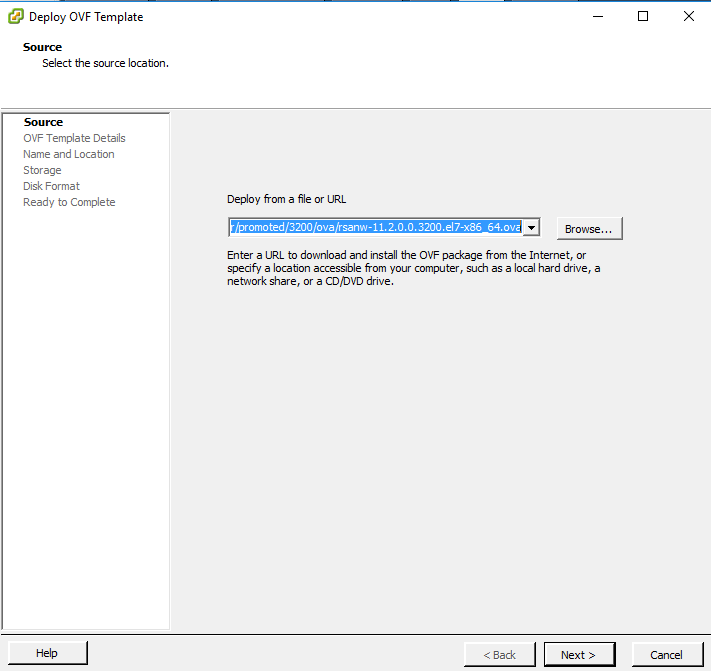The height and width of the screenshot is (671, 711).
Task: Maximize the Deploy OVF Template window
Action: pos(643,16)
